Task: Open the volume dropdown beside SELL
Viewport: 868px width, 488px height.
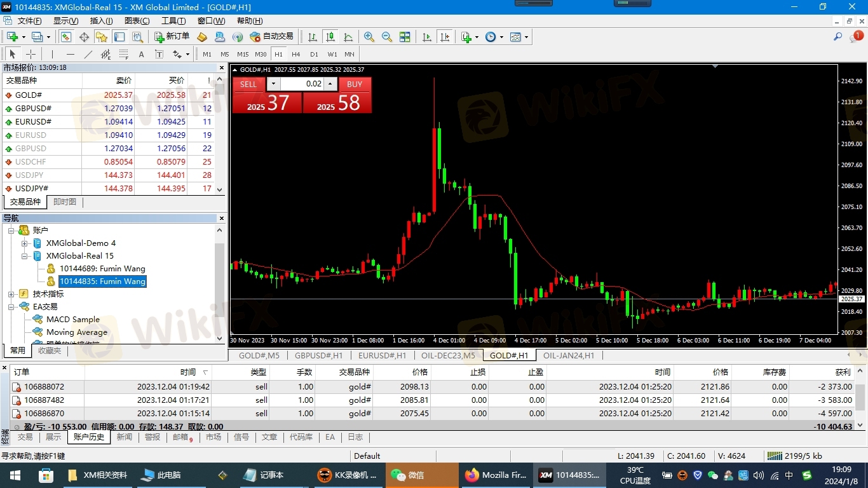Action: 273,84
